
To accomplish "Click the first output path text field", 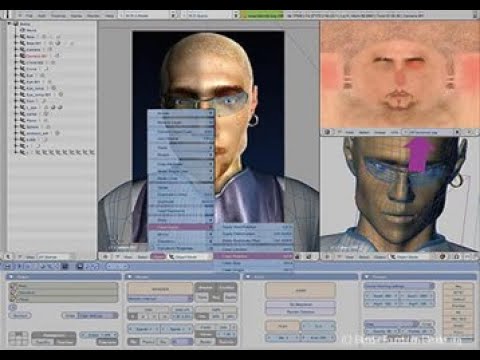I will point(68,286).
